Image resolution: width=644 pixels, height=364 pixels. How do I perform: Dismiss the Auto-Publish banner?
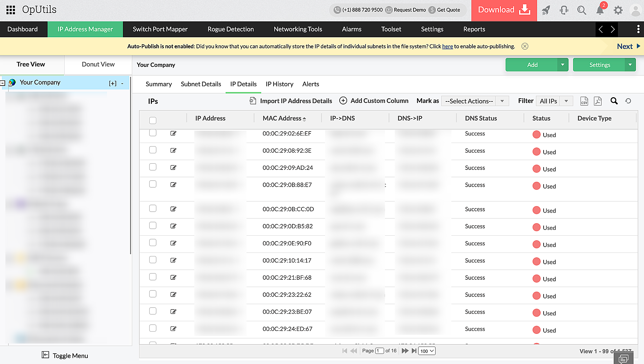click(x=525, y=46)
